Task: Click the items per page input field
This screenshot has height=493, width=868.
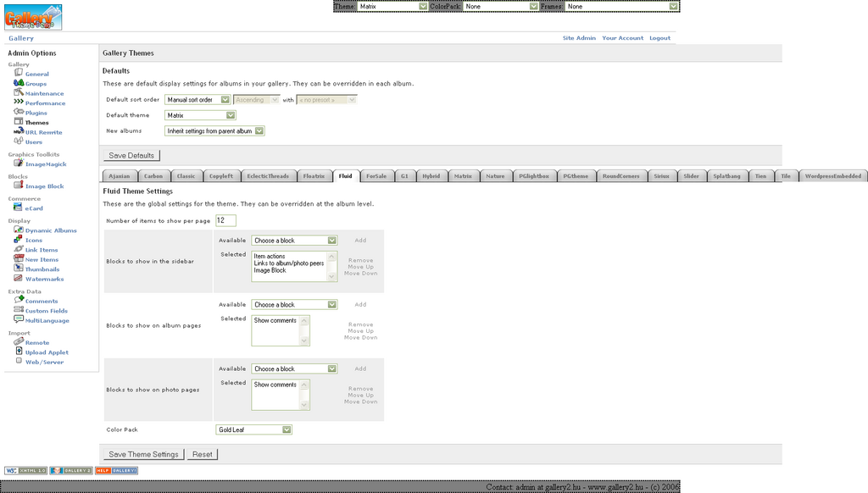Action: coord(225,220)
